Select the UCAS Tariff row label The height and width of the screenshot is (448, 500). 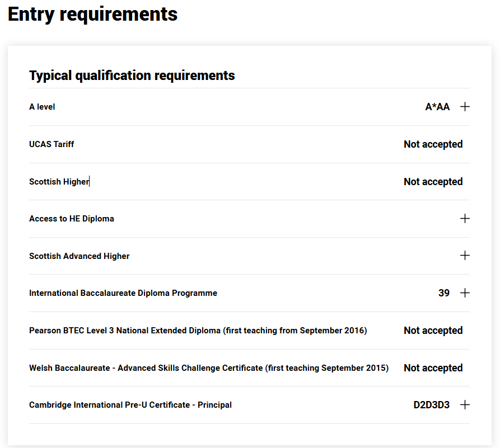52,144
